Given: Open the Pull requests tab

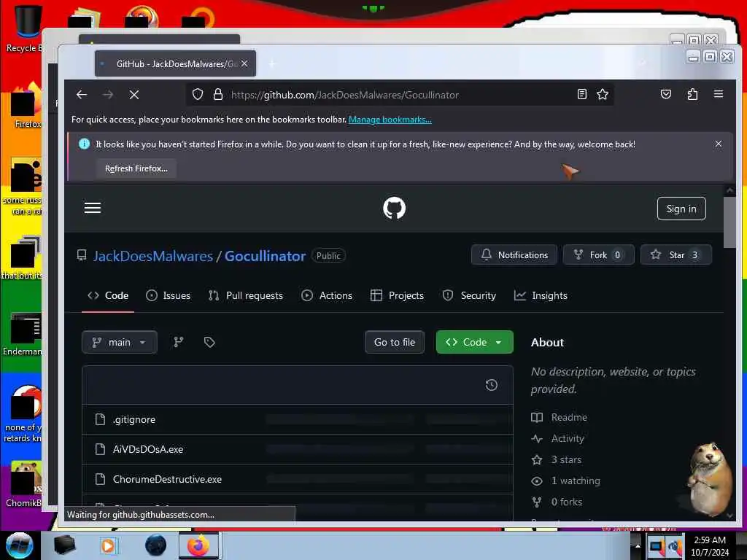Looking at the screenshot, I should pyautogui.click(x=245, y=296).
